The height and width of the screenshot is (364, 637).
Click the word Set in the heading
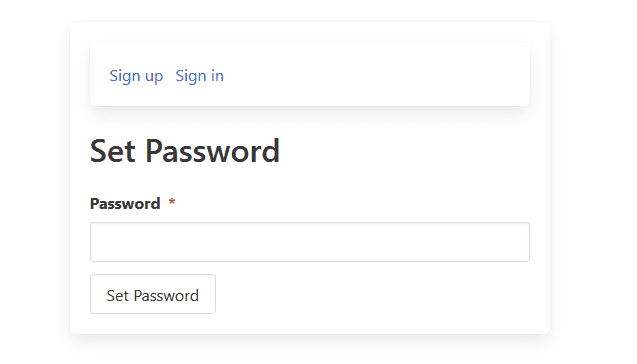tap(113, 151)
